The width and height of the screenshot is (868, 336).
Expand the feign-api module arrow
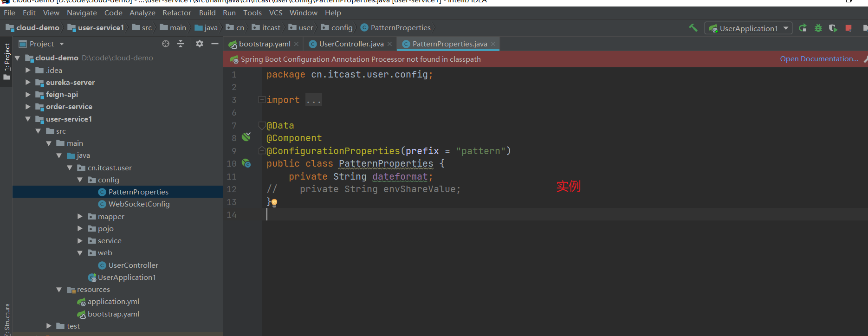pyautogui.click(x=28, y=94)
